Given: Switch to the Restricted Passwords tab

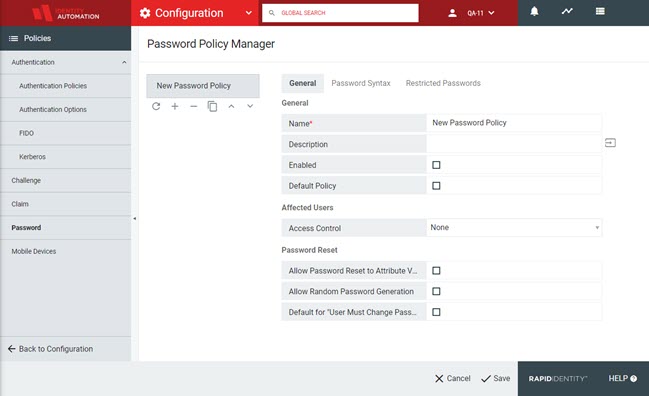Looking at the screenshot, I should (x=443, y=83).
